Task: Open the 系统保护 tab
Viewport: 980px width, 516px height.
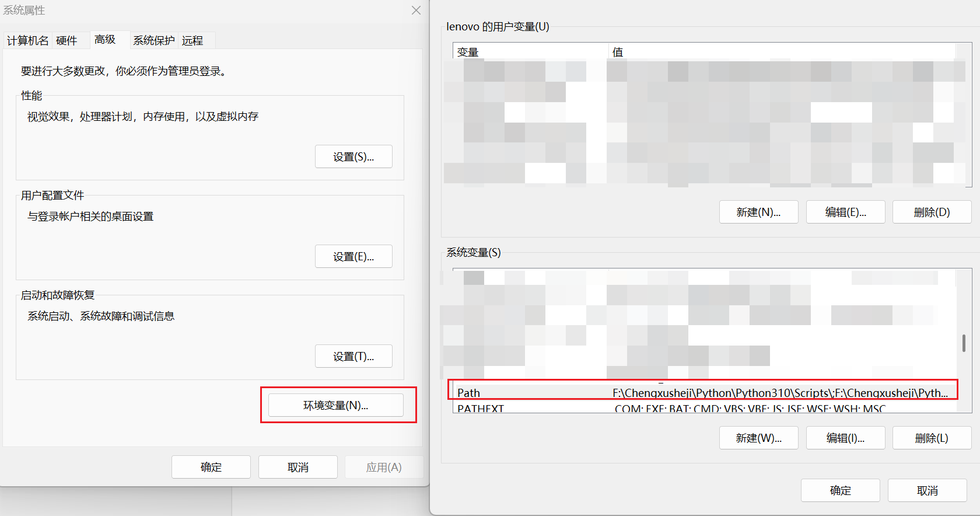Action: [x=154, y=40]
